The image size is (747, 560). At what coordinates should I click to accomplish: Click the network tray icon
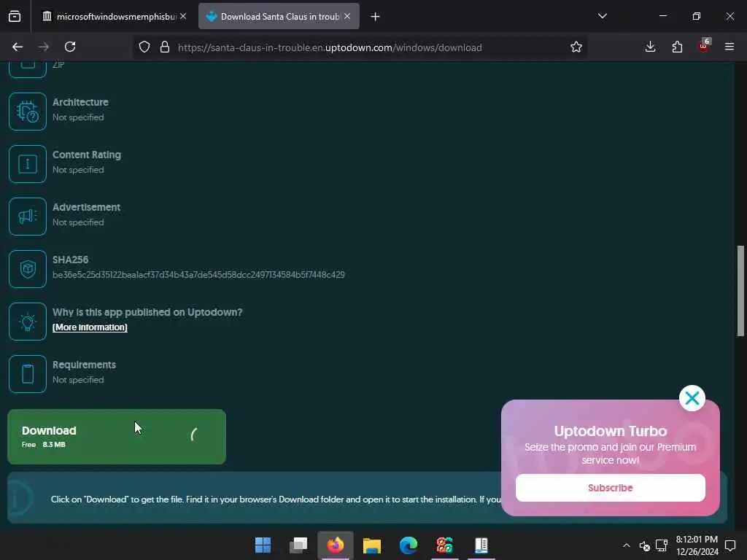pyautogui.click(x=661, y=545)
